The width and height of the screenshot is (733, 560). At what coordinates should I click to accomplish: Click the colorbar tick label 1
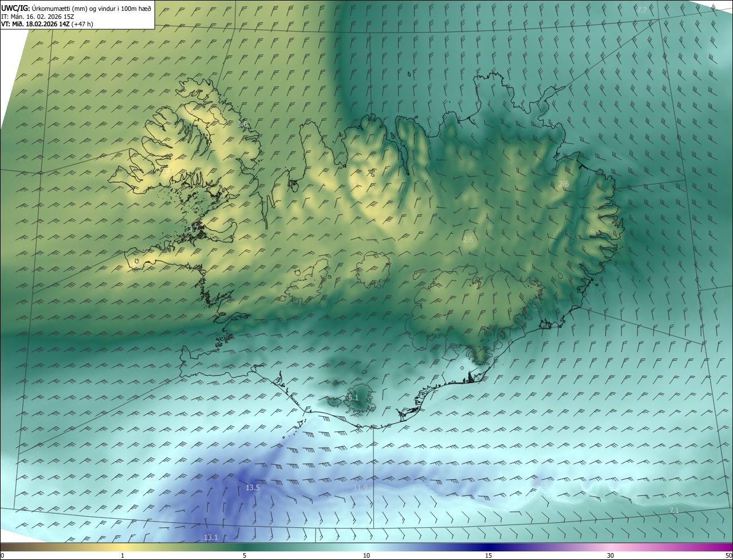point(123,556)
